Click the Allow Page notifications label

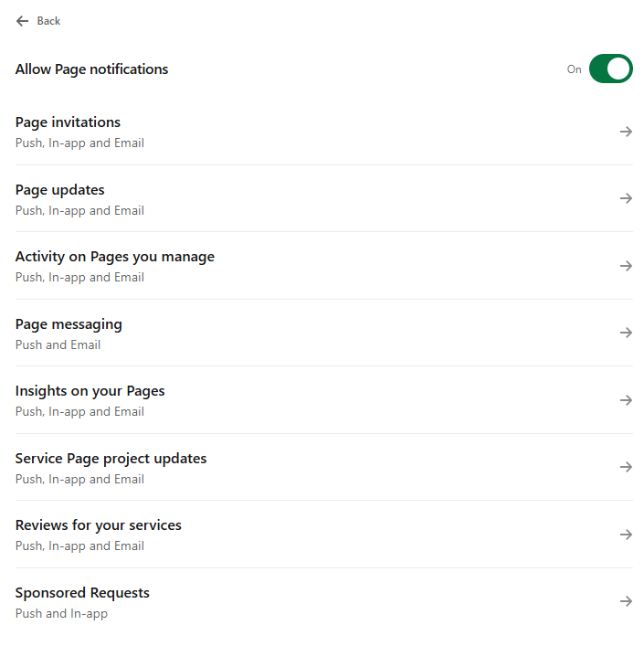[x=92, y=69]
